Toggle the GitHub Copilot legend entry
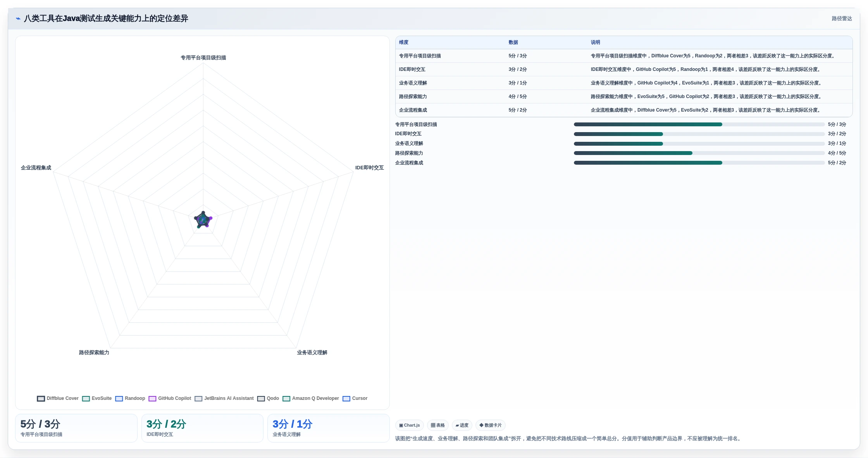The height and width of the screenshot is (458, 868). 170,398
